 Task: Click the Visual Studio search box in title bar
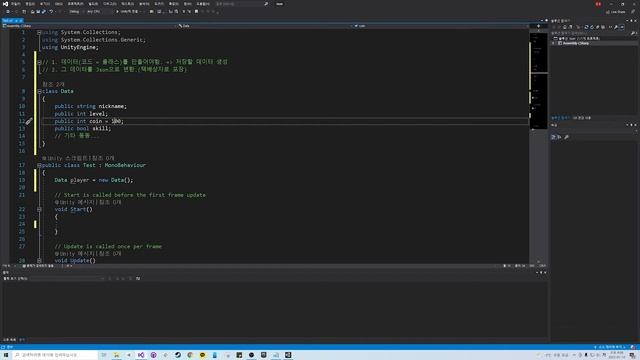(241, 4)
